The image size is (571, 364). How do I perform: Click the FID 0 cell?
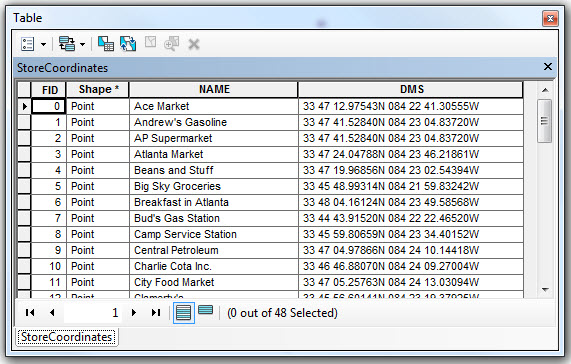[x=49, y=106]
